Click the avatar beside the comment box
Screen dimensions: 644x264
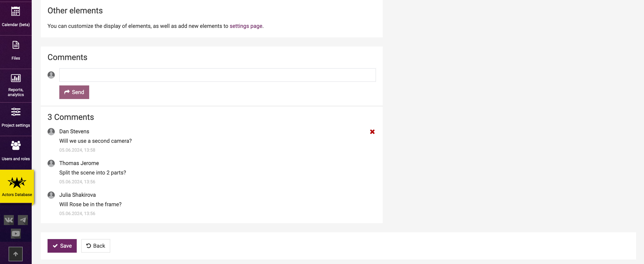[x=51, y=75]
